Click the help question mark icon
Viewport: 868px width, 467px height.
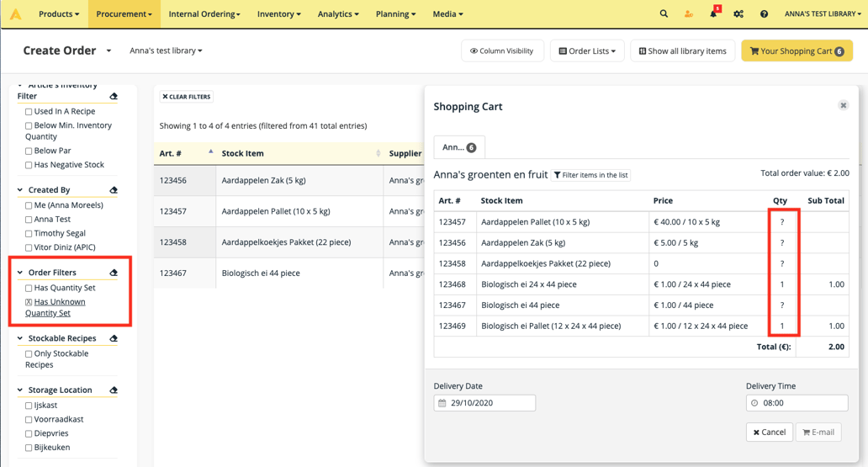pyautogui.click(x=764, y=13)
